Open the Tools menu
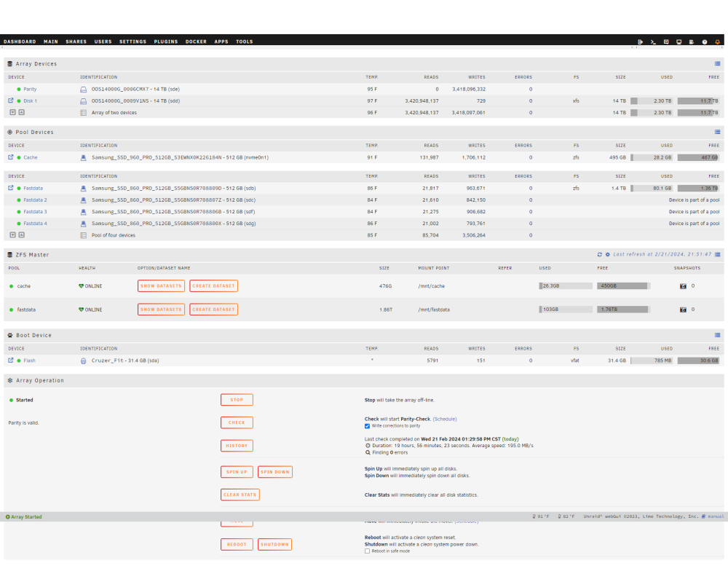 click(244, 42)
